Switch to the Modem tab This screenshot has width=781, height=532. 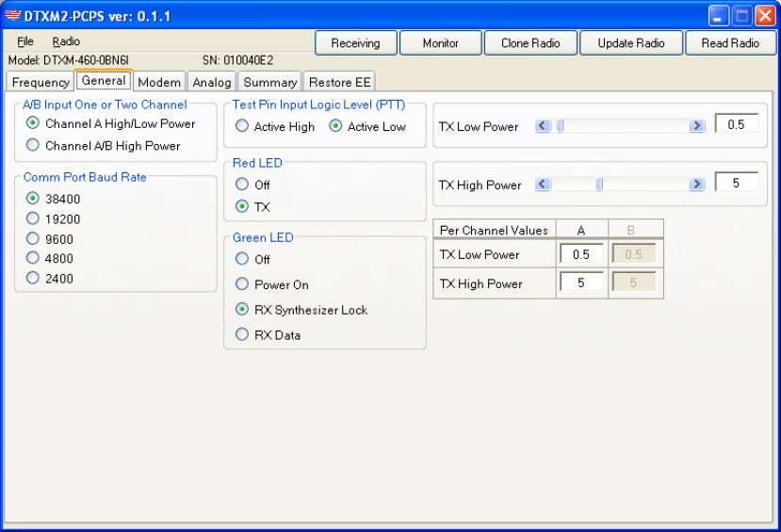click(x=159, y=82)
